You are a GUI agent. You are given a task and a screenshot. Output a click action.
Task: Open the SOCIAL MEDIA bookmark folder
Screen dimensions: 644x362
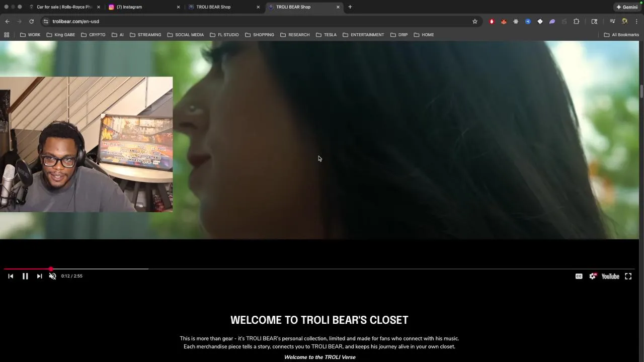[186, 35]
